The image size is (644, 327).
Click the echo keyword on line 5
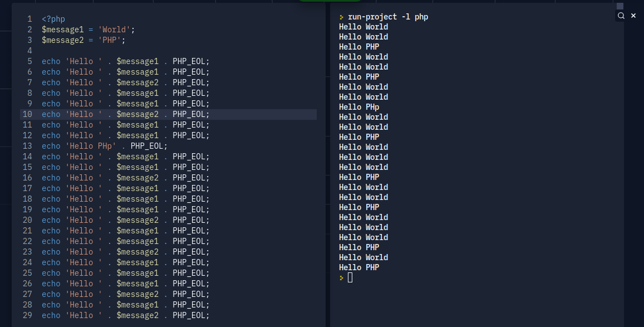(51, 61)
